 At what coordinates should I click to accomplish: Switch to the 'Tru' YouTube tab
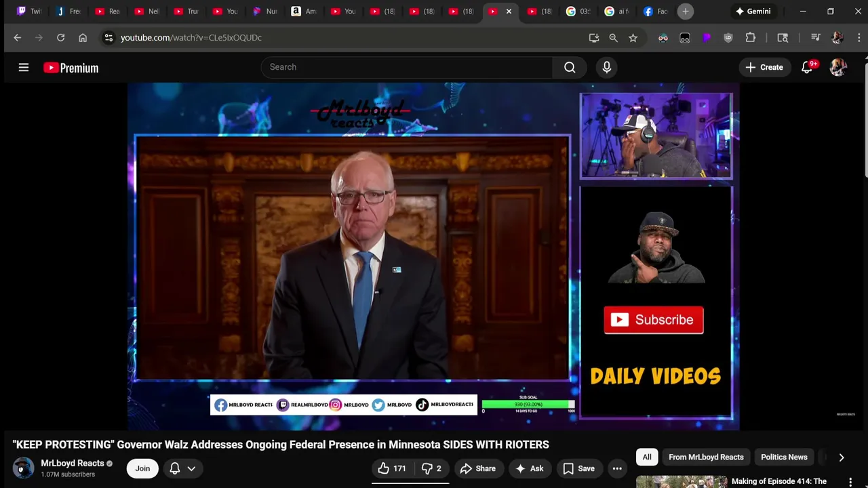pos(186,12)
